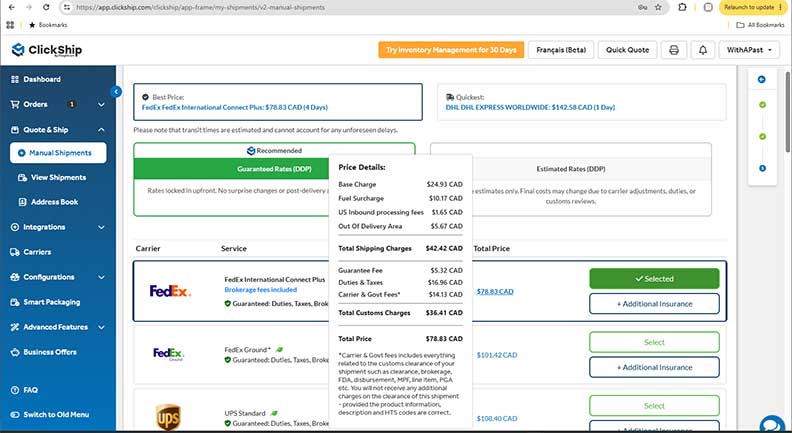Viewport: 792px width, 433px height.
Task: Switch language to Français (Beta)
Action: pos(561,50)
